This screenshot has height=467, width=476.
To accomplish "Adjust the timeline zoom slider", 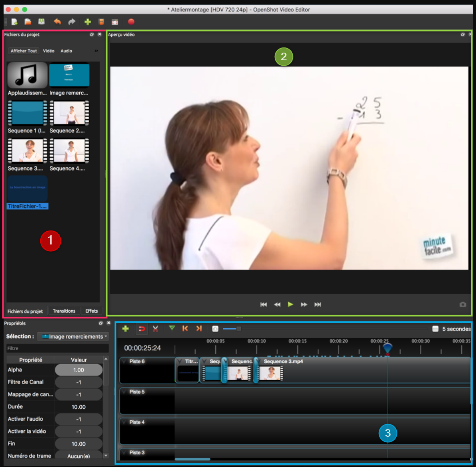I will point(239,329).
